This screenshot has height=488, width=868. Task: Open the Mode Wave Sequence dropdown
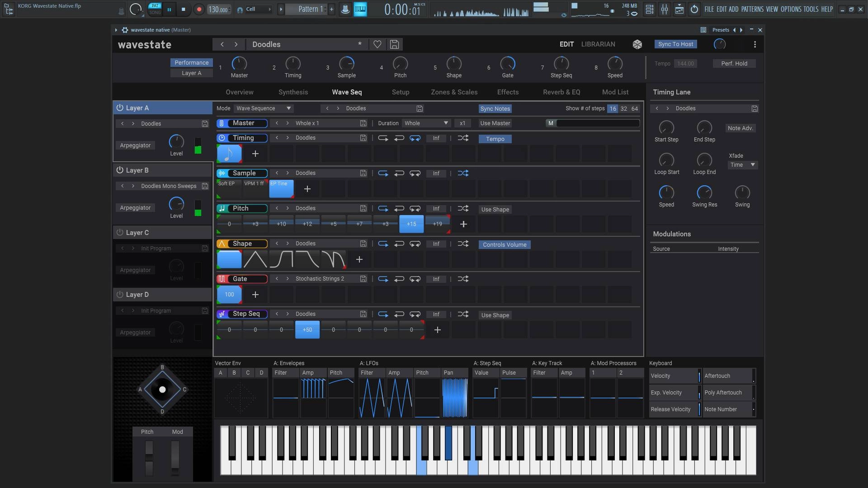click(x=264, y=108)
